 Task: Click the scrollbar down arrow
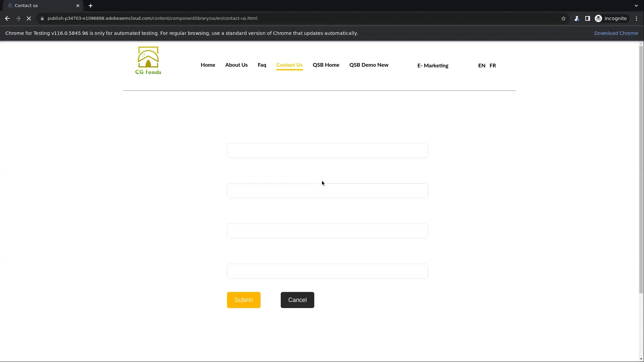(x=641, y=359)
